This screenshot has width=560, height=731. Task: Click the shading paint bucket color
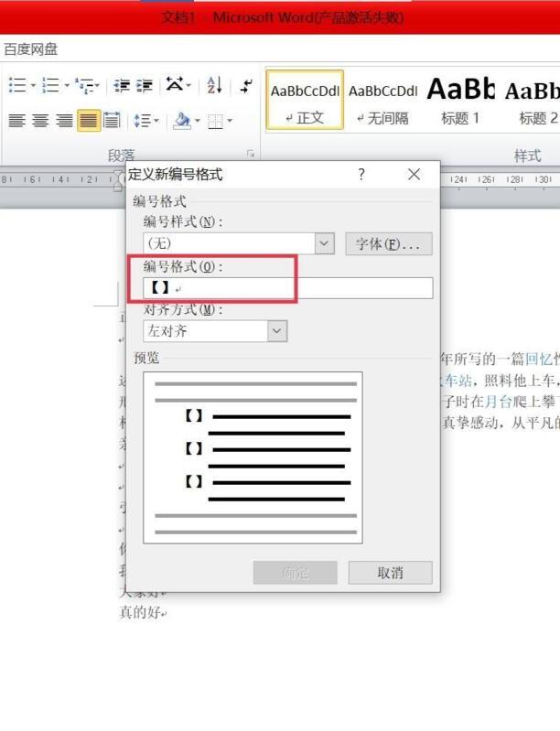point(181,121)
